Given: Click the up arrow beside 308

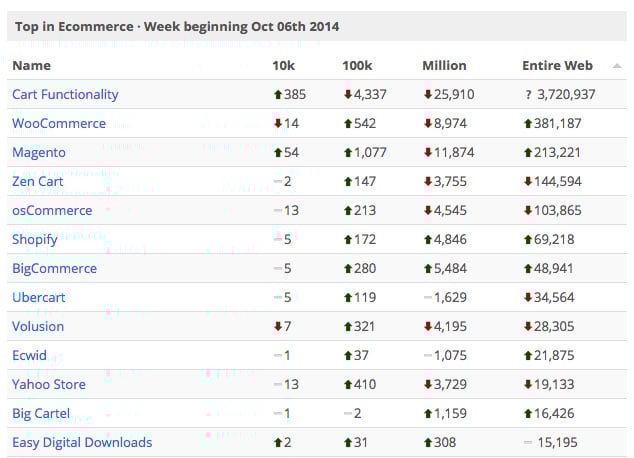Looking at the screenshot, I should tap(428, 443).
